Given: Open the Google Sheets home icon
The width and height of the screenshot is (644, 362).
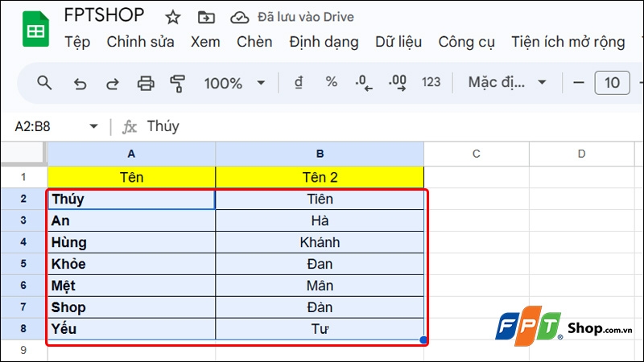Looking at the screenshot, I should (x=35, y=29).
